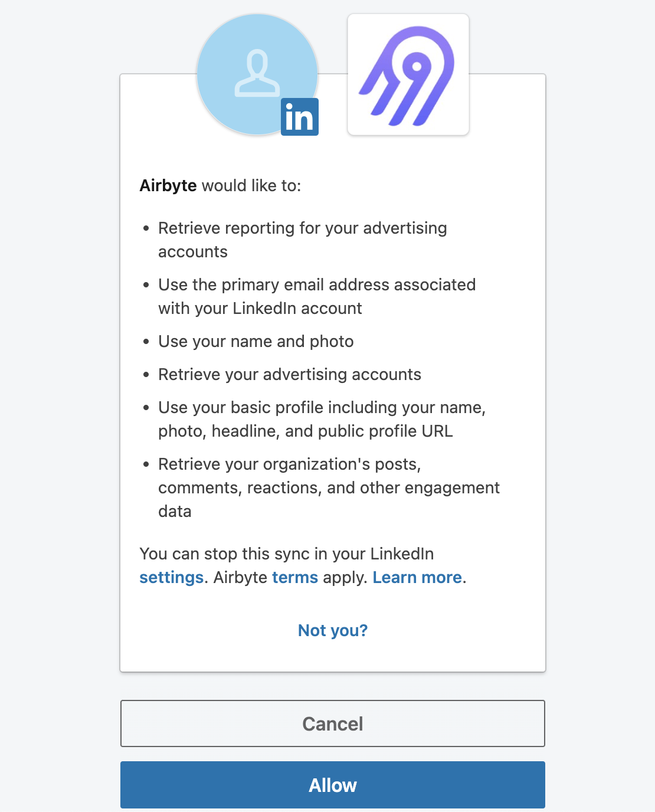Screen dimensions: 655x812
Task: Open the LinkedIn settings link
Action: pos(171,577)
